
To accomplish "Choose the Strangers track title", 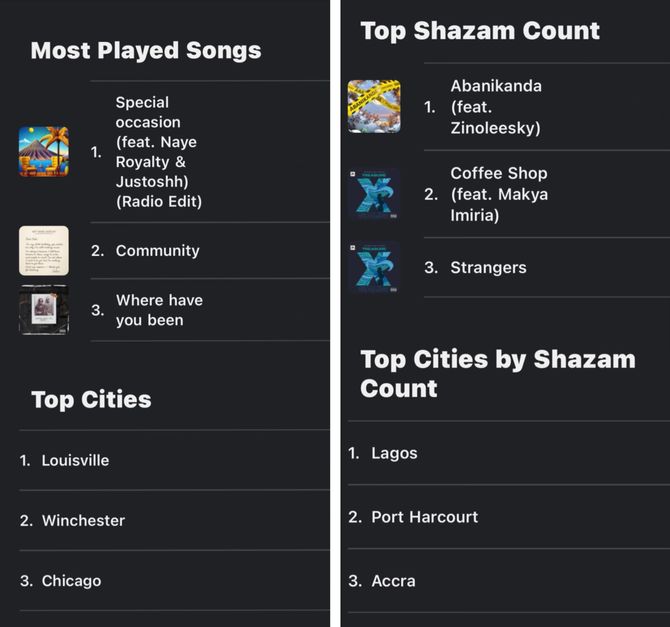I will 488,268.
